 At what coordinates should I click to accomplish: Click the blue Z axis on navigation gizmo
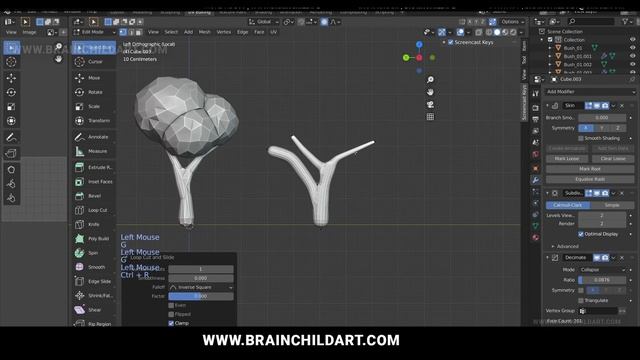[419, 44]
